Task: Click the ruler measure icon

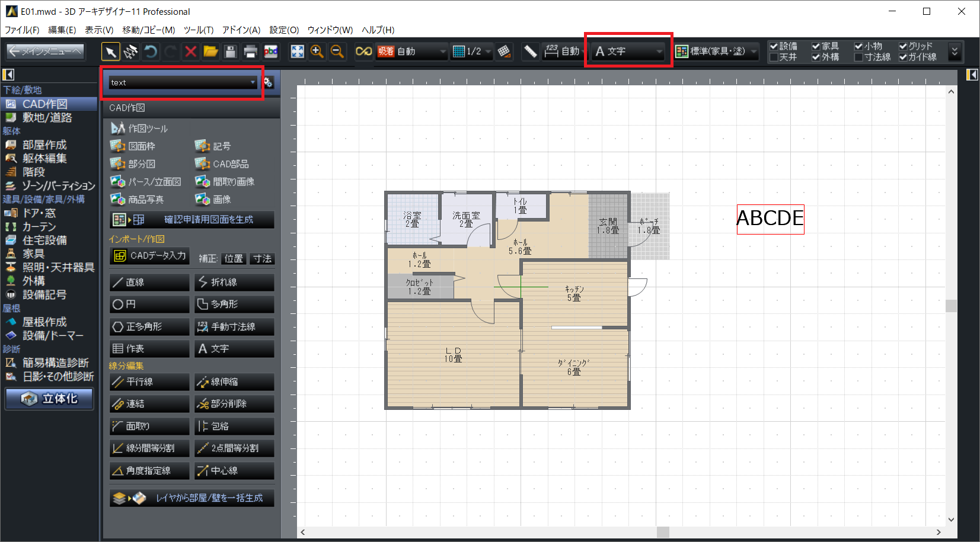Action: [530, 52]
